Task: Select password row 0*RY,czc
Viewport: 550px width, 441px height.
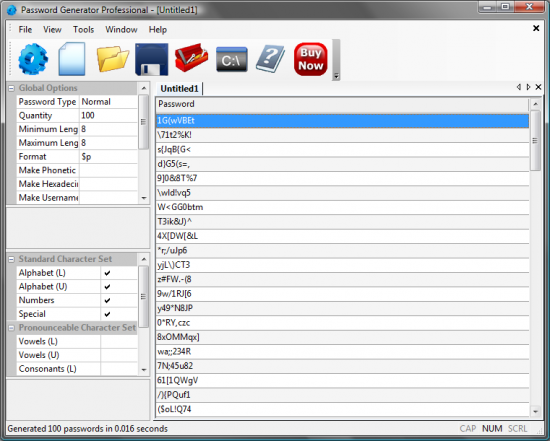Action: click(342, 322)
